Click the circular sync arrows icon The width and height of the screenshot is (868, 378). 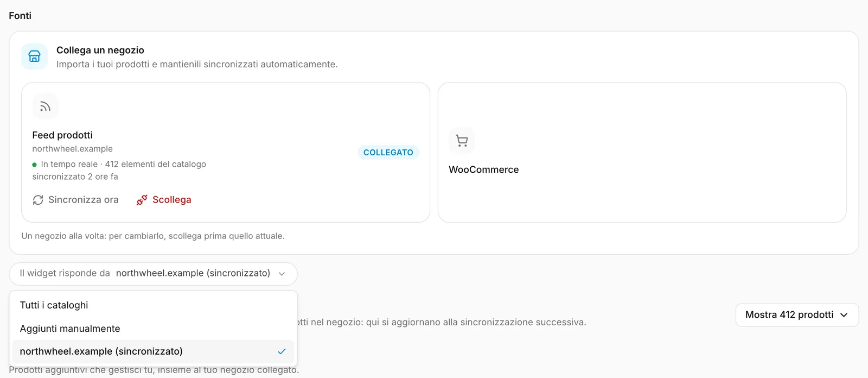click(38, 200)
